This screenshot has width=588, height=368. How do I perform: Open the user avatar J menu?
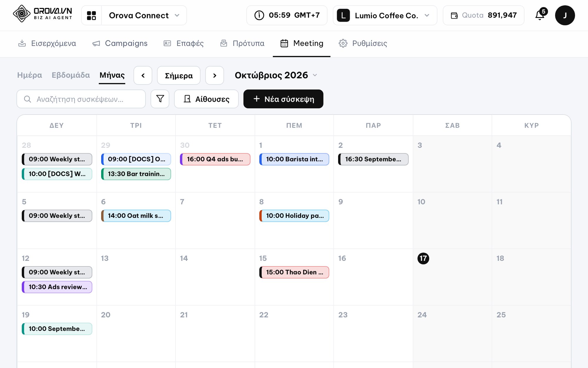(x=565, y=15)
